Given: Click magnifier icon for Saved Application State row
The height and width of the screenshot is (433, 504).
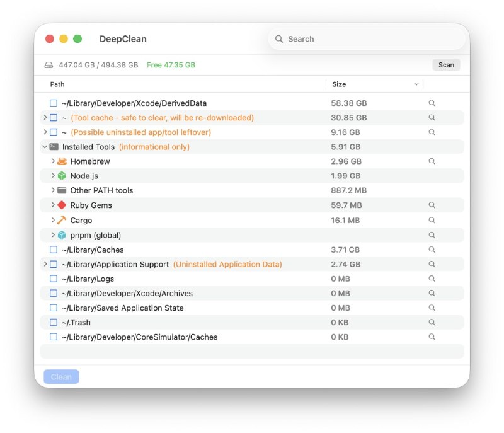Looking at the screenshot, I should pyautogui.click(x=432, y=308).
